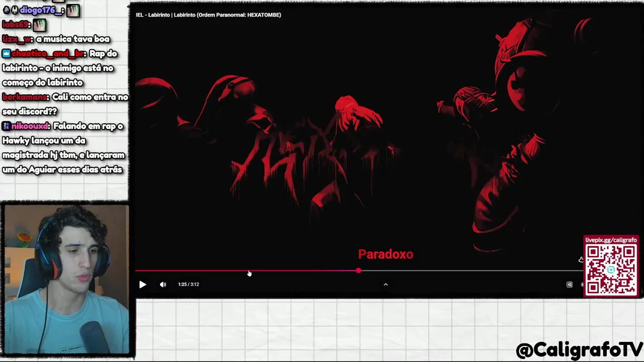Expand the upward chevron in the player bar

[385, 285]
